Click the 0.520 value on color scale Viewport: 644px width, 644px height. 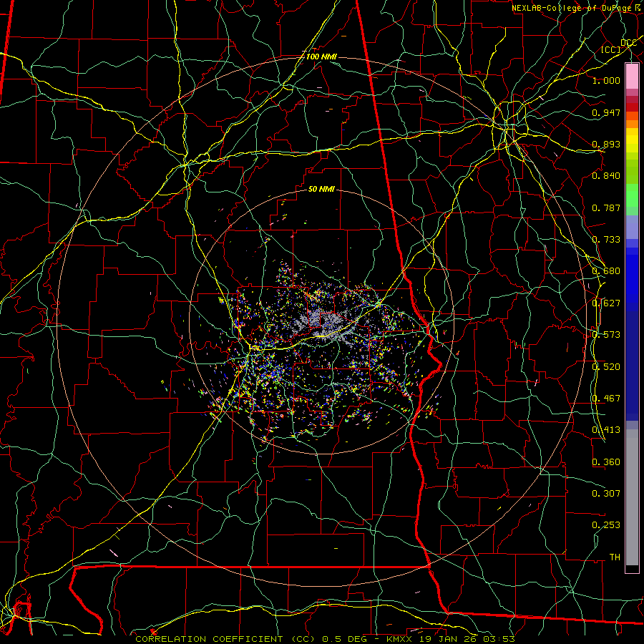coord(606,366)
